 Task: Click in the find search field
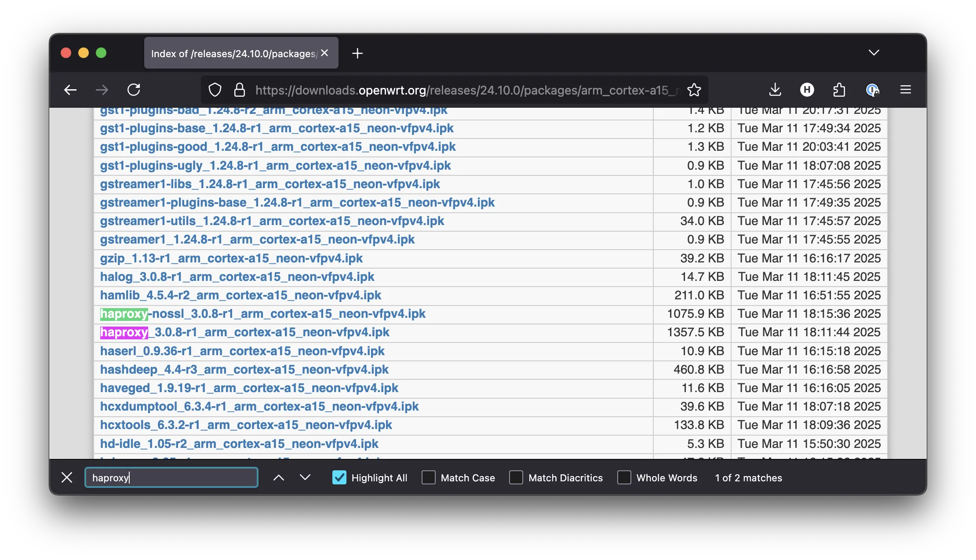point(171,477)
